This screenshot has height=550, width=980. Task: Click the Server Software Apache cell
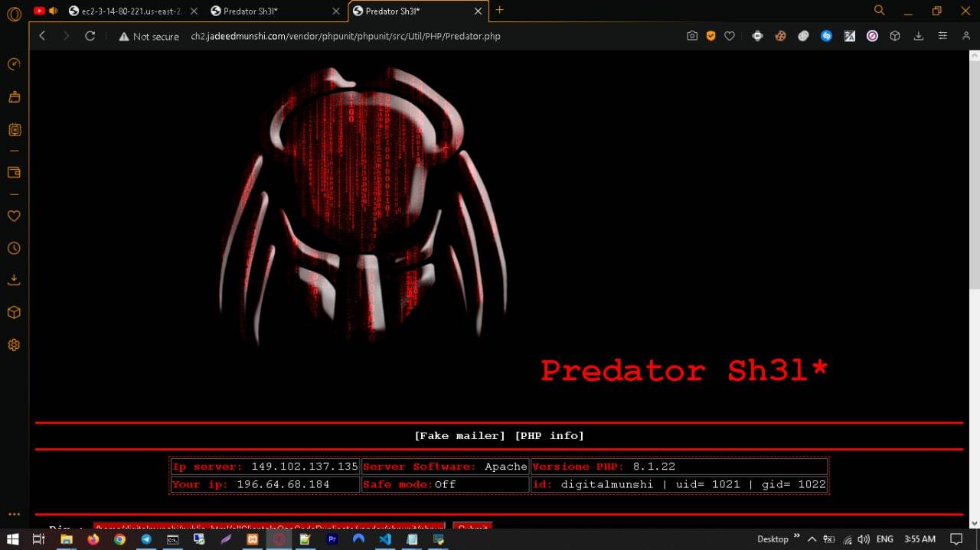[x=445, y=467]
